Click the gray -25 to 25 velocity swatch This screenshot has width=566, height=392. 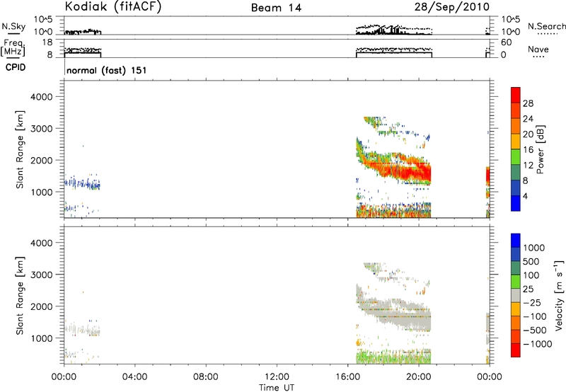pos(516,295)
